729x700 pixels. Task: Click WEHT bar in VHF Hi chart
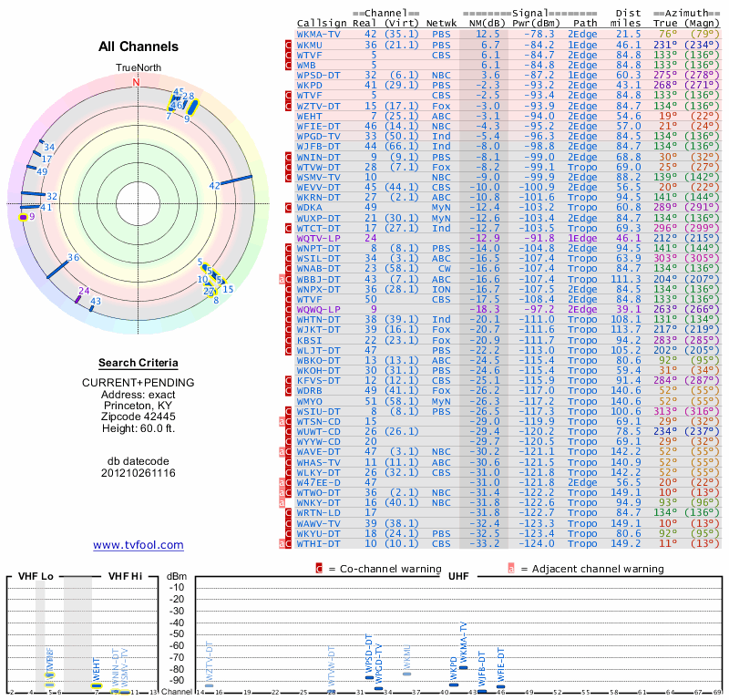96,685
